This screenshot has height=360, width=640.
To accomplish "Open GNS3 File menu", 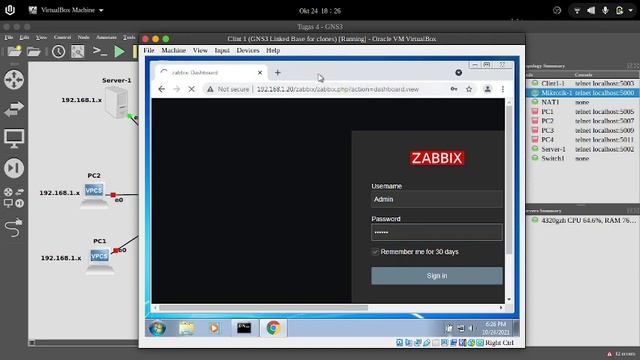I will point(9,37).
